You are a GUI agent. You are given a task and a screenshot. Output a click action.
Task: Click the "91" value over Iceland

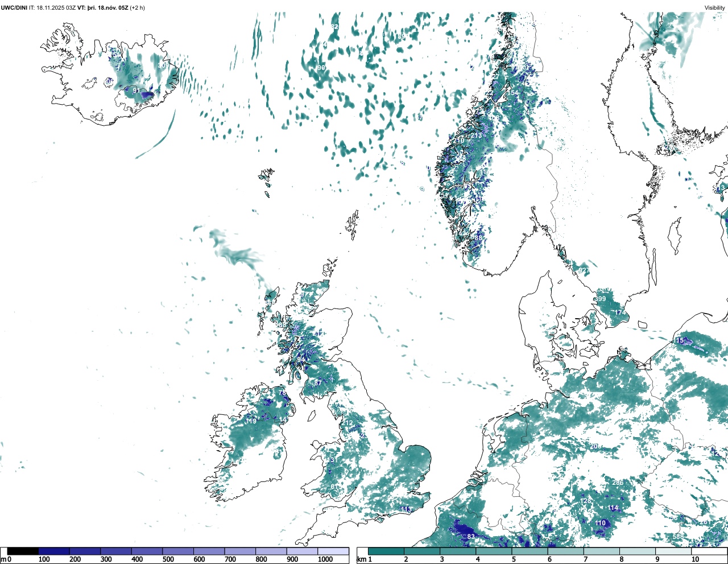tap(136, 90)
